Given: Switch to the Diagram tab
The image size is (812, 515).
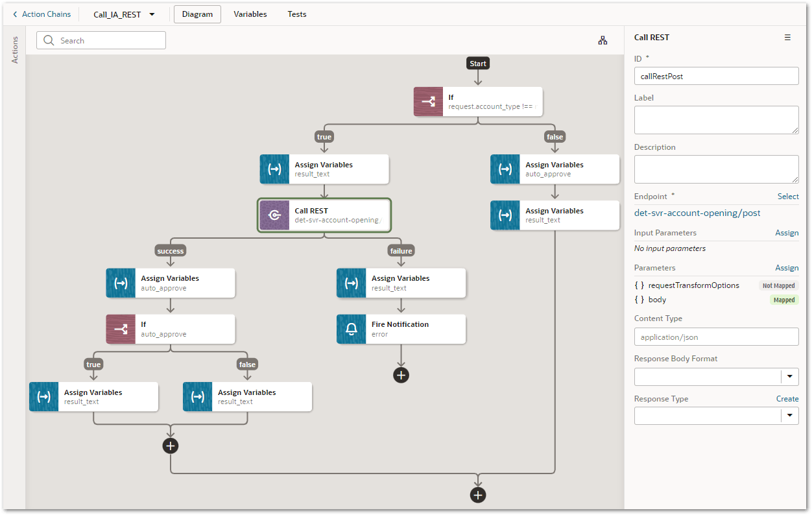Looking at the screenshot, I should tap(197, 14).
